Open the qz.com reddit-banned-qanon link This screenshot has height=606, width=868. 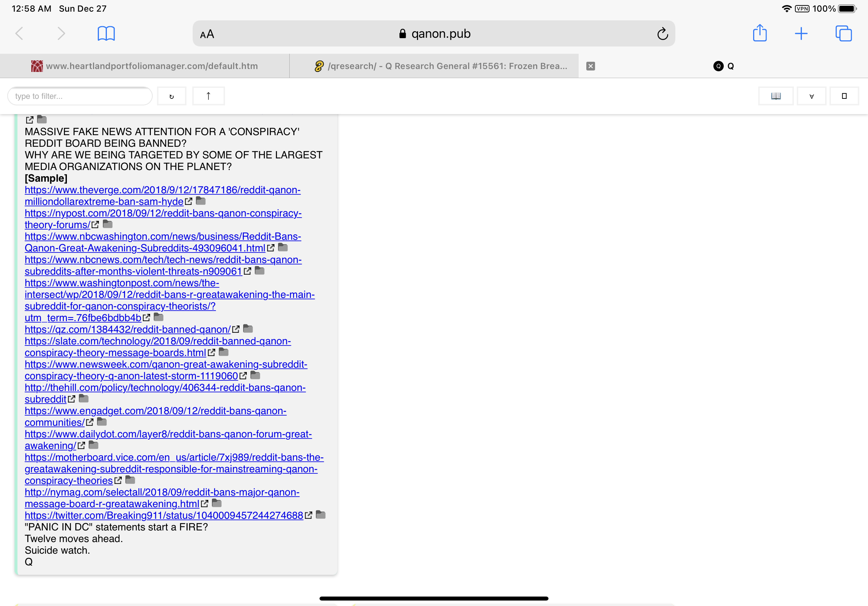128,330
